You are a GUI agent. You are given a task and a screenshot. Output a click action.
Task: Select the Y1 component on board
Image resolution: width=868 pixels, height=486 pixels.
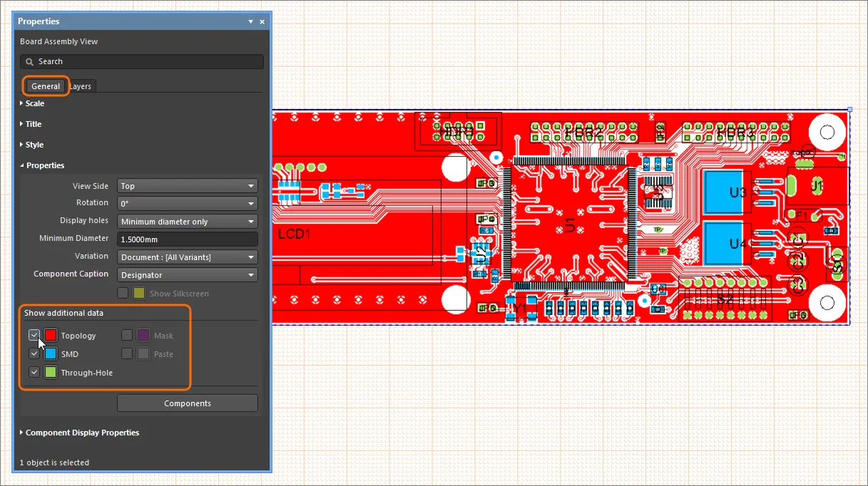point(521,309)
